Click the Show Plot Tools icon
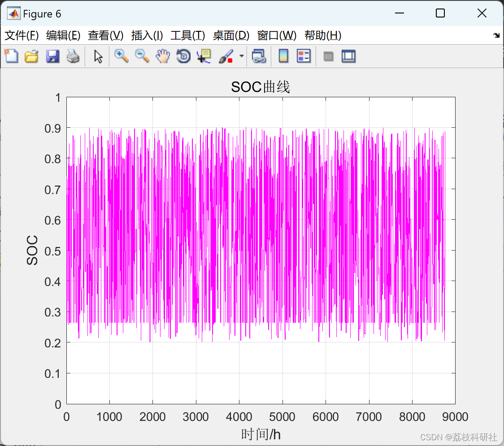 [349, 56]
